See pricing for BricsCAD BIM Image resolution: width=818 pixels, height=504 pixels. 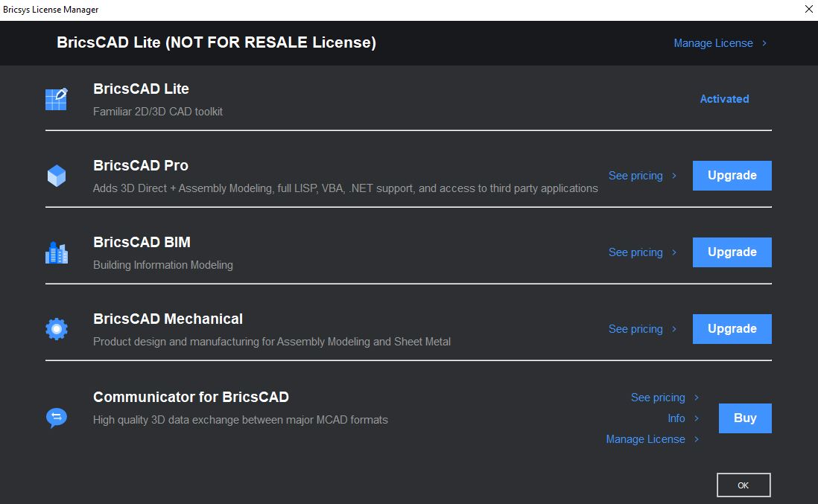point(635,252)
